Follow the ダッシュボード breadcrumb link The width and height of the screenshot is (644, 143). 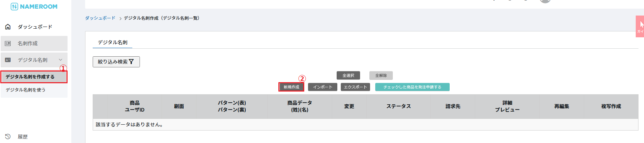point(100,18)
